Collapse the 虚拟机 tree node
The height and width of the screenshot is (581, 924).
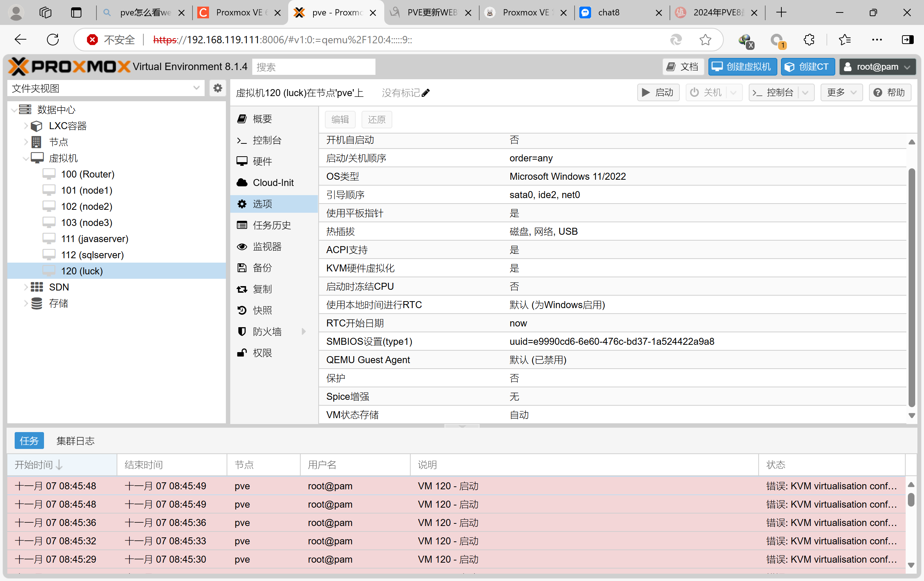pos(26,158)
